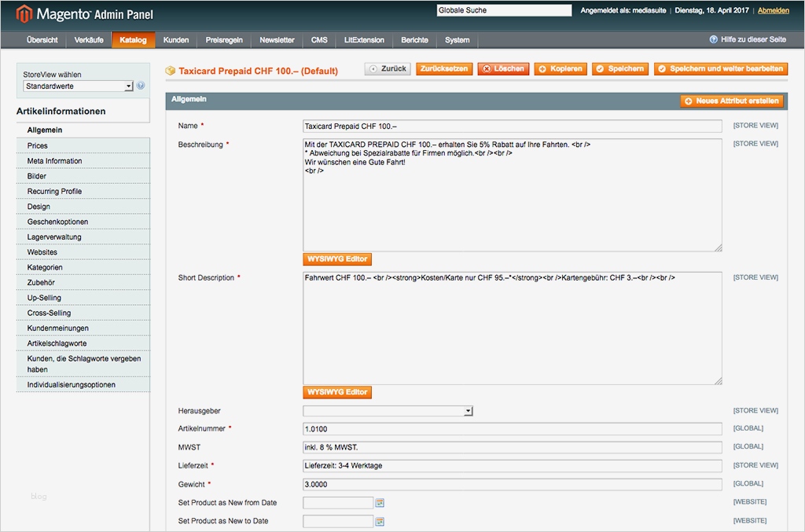Click into the MWST field
805x532 pixels.
(513, 447)
